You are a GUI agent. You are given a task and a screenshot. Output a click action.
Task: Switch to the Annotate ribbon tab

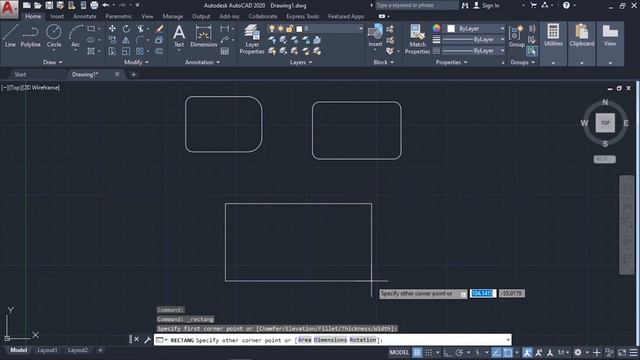point(84,16)
